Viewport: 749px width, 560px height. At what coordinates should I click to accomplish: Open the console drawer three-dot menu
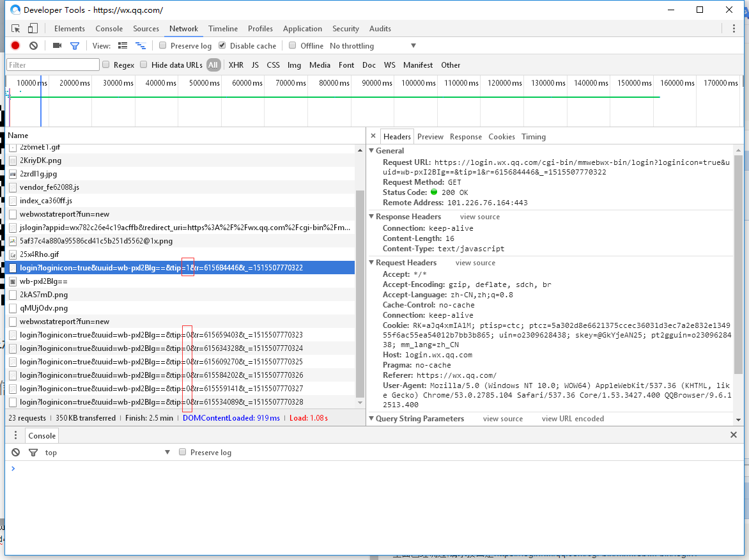tap(16, 435)
